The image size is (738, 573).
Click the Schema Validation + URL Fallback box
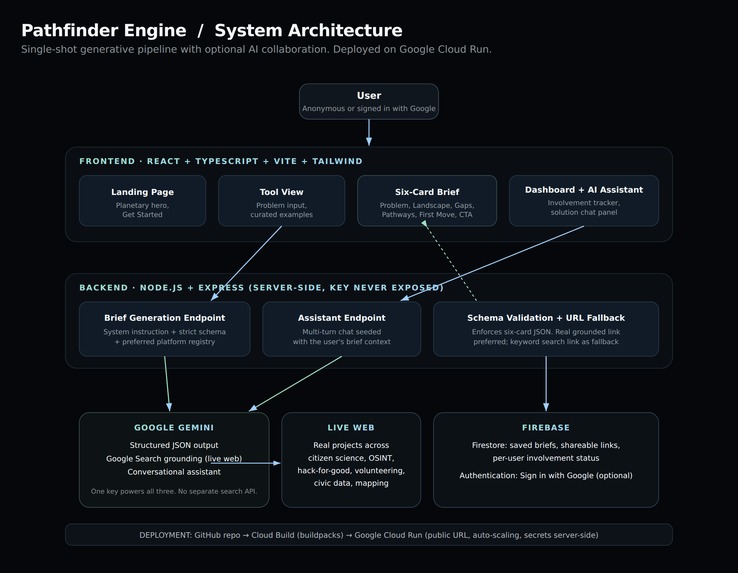[546, 329]
